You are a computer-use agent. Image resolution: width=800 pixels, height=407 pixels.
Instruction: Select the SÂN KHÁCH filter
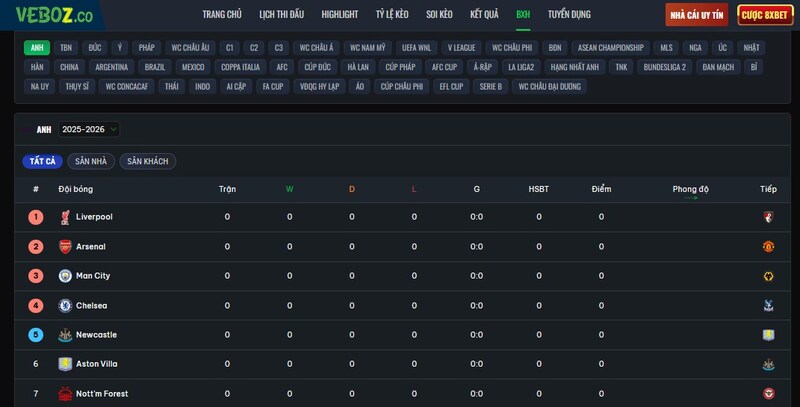coord(147,161)
